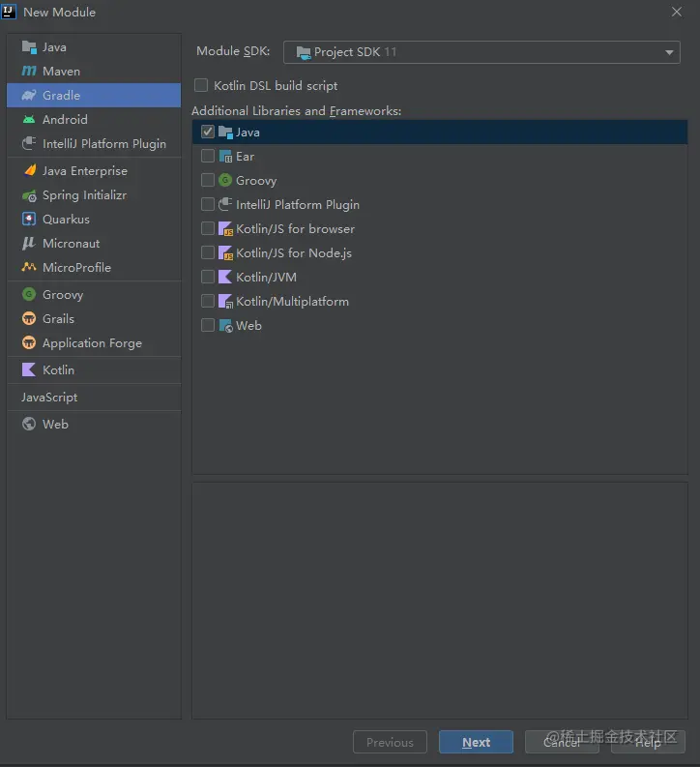This screenshot has width=700, height=767.
Task: Check the Ear framework checkbox
Action: [208, 156]
